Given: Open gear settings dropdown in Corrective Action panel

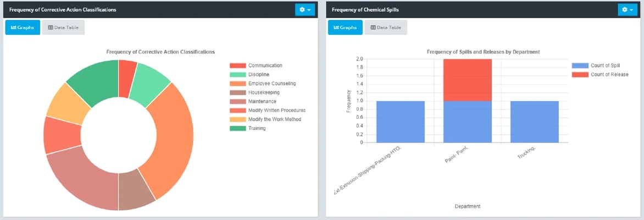Looking at the screenshot, I should [x=304, y=10].
